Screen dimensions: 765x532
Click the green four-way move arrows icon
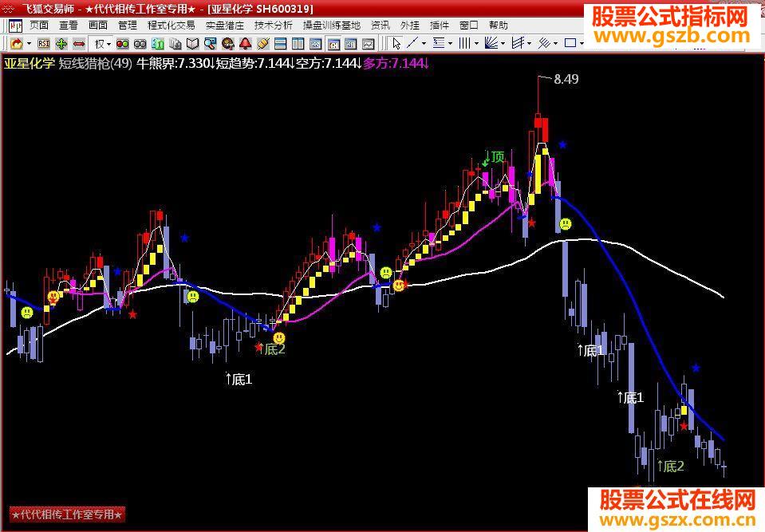coord(61,44)
